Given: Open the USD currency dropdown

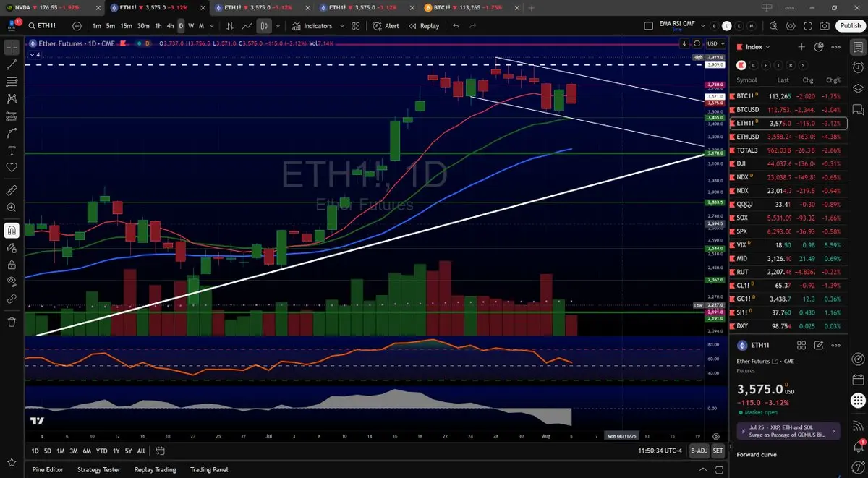Looking at the screenshot, I should pos(717,43).
